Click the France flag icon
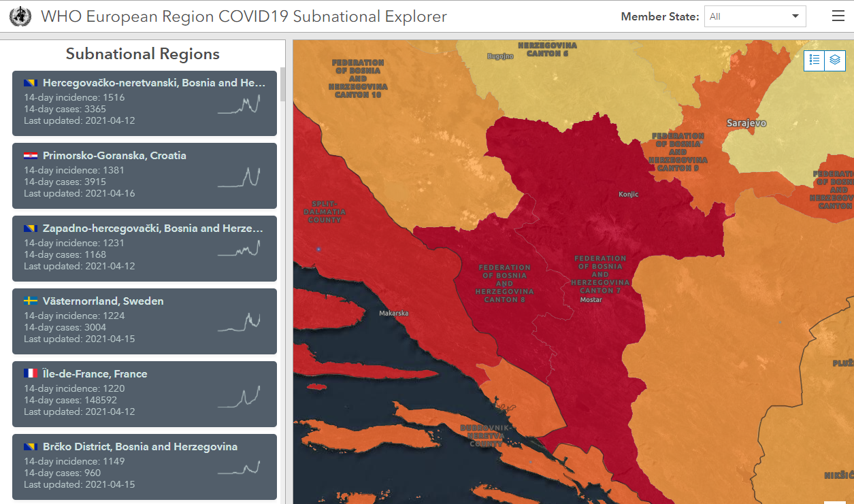Viewport: 854px width, 504px height. (x=31, y=373)
